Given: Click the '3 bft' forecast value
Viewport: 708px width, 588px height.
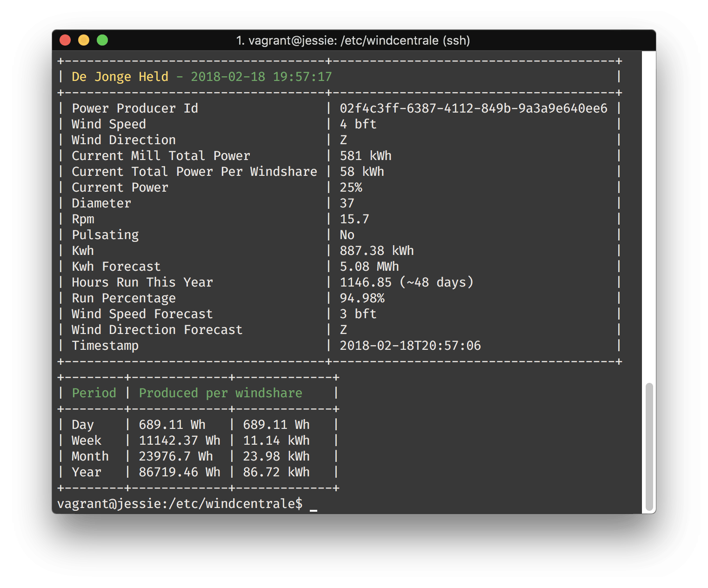Looking at the screenshot, I should click(358, 314).
